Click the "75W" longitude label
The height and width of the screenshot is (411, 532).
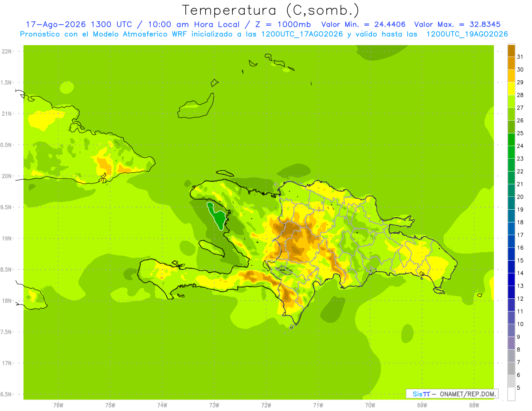tap(110, 405)
